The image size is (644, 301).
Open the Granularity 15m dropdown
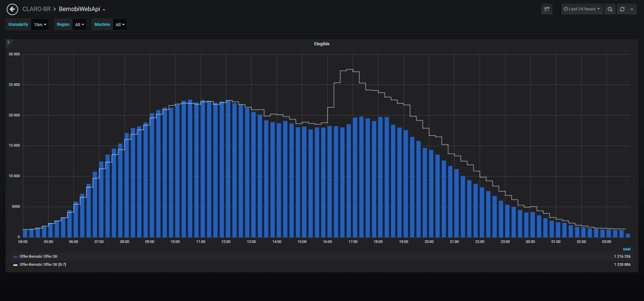[x=40, y=24]
